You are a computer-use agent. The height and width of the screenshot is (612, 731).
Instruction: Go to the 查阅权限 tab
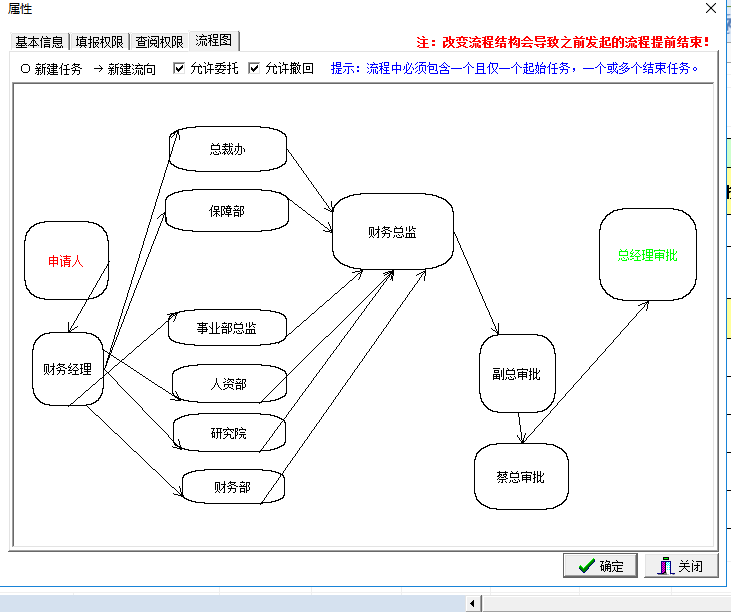[x=160, y=42]
